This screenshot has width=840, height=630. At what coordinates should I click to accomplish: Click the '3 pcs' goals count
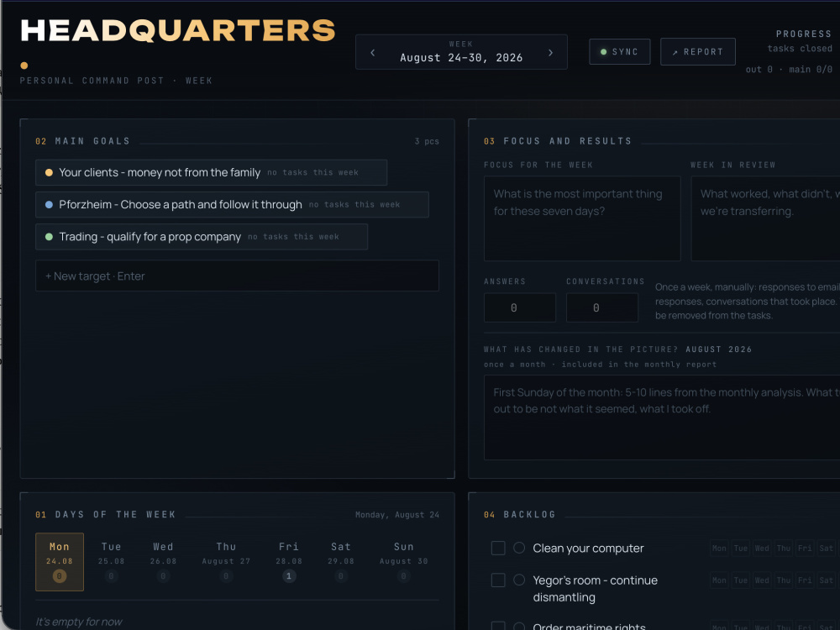point(427,141)
